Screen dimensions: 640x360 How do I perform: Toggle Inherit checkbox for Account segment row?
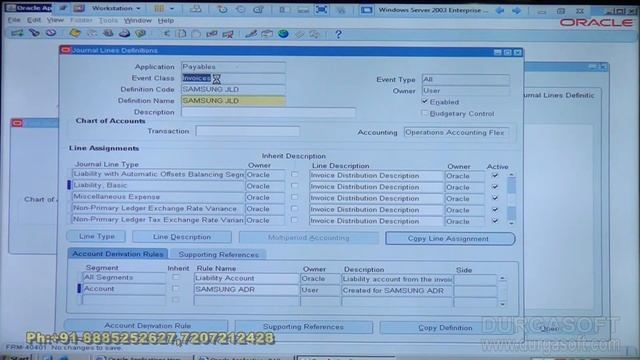pyautogui.click(x=176, y=289)
